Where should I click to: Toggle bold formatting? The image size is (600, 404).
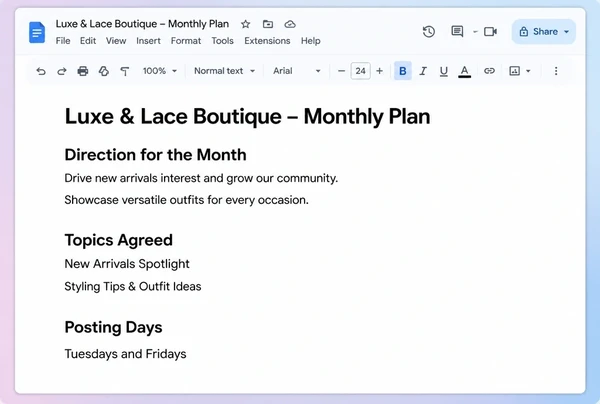tap(403, 71)
